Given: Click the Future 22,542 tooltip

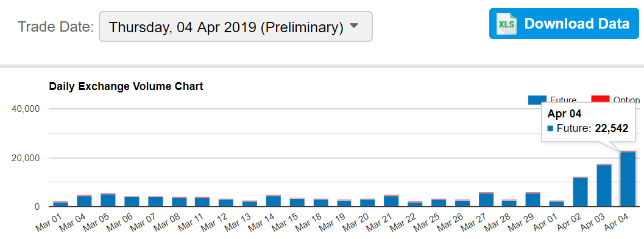Looking at the screenshot, I should (x=589, y=122).
